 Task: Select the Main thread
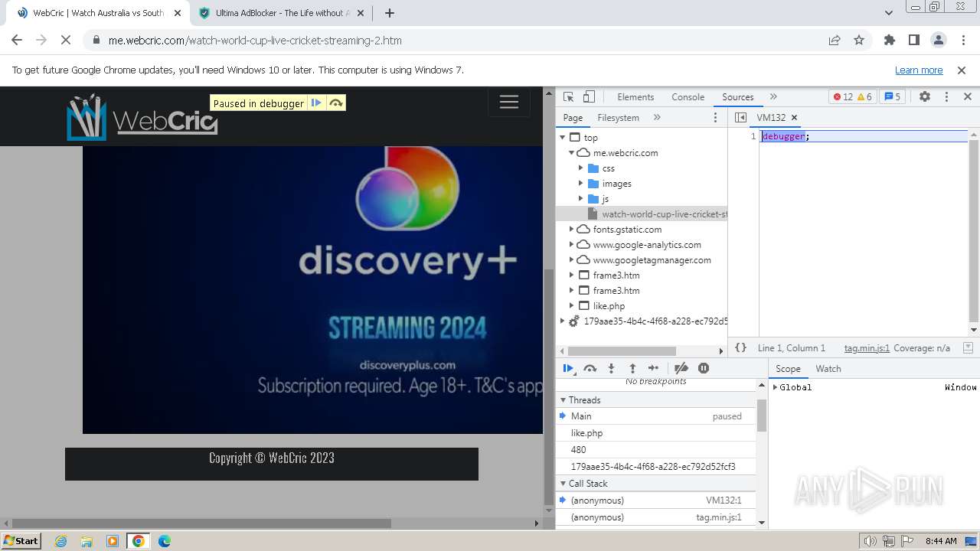coord(656,416)
